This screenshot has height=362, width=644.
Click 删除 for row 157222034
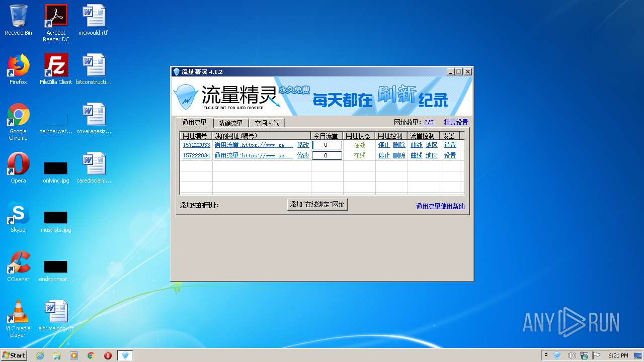click(399, 155)
